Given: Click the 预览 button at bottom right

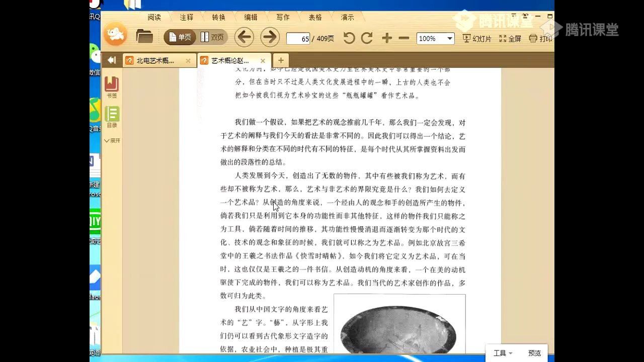Looking at the screenshot, I should coord(534,353).
